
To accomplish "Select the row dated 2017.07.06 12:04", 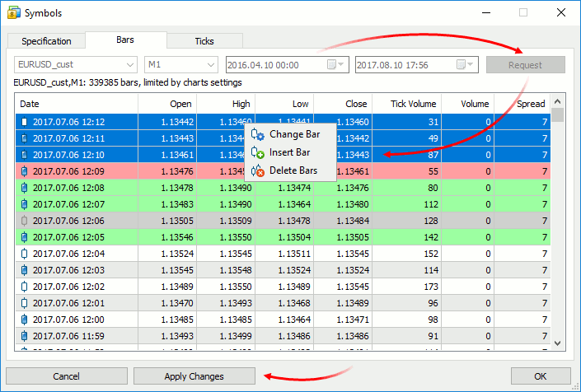I will pyautogui.click(x=283, y=254).
